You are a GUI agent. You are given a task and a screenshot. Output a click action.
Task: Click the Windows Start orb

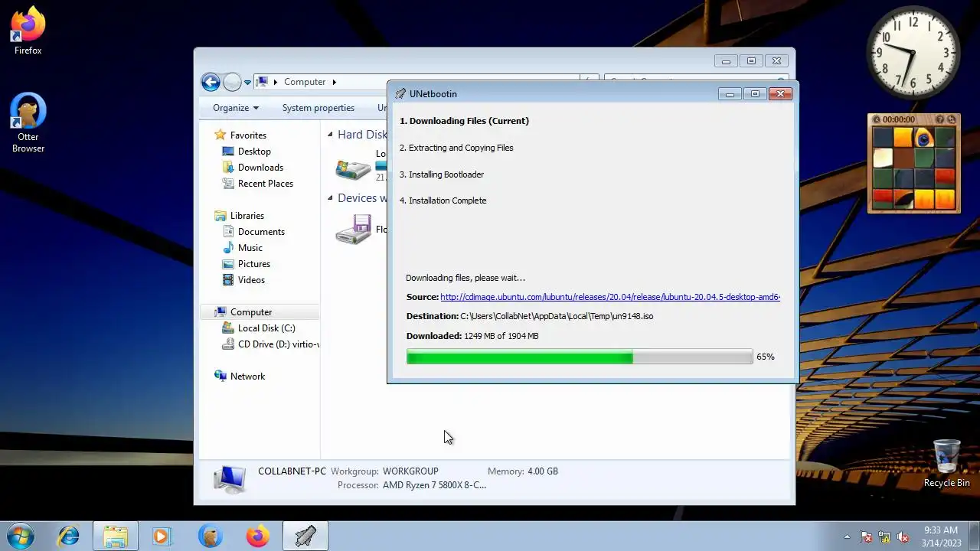[21, 536]
